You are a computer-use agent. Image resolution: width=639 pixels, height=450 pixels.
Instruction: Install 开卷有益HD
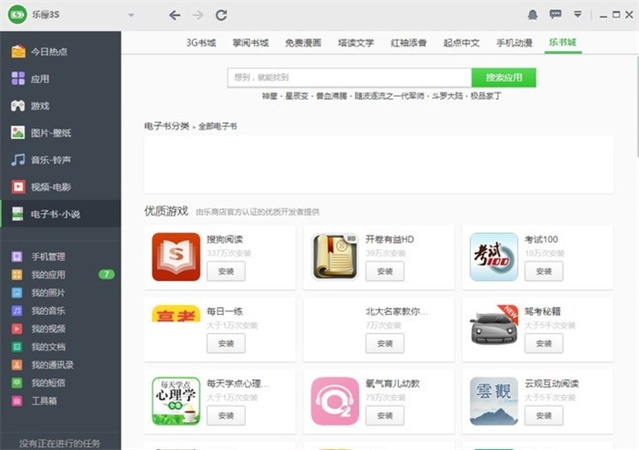(x=385, y=271)
